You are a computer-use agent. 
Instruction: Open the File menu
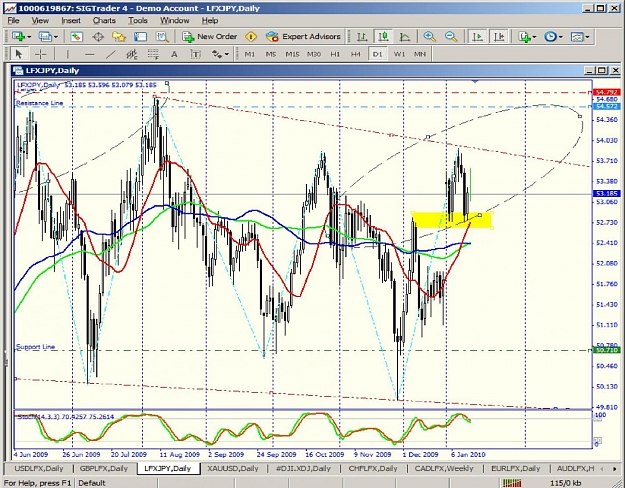(13, 21)
